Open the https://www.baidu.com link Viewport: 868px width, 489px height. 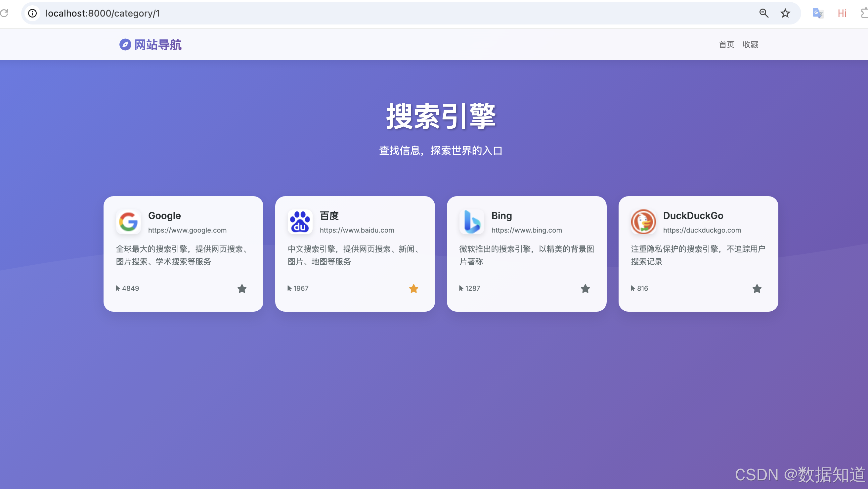pyautogui.click(x=357, y=230)
